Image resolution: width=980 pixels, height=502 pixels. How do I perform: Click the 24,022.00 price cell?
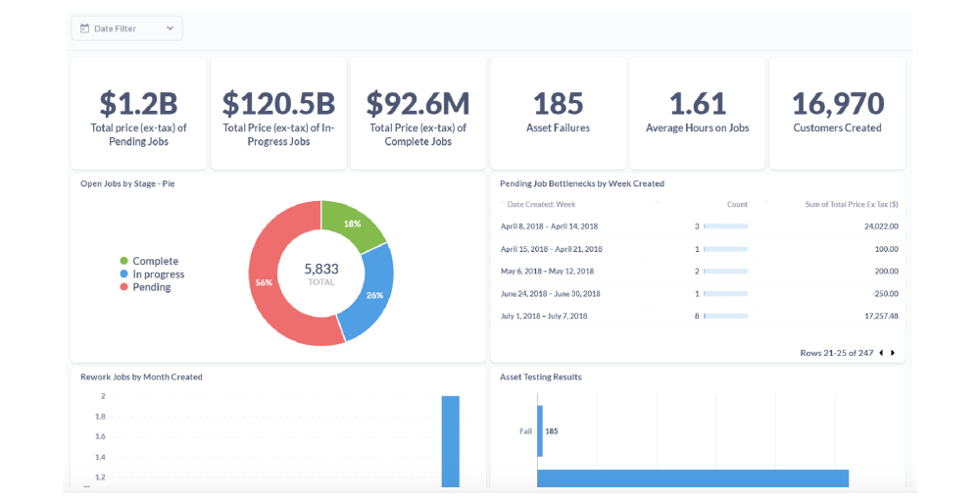pyautogui.click(x=881, y=226)
